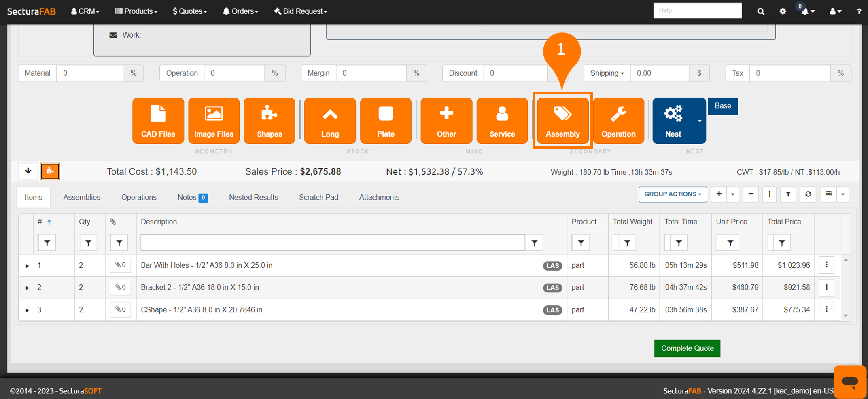
Task: Add a Service item
Action: click(502, 121)
